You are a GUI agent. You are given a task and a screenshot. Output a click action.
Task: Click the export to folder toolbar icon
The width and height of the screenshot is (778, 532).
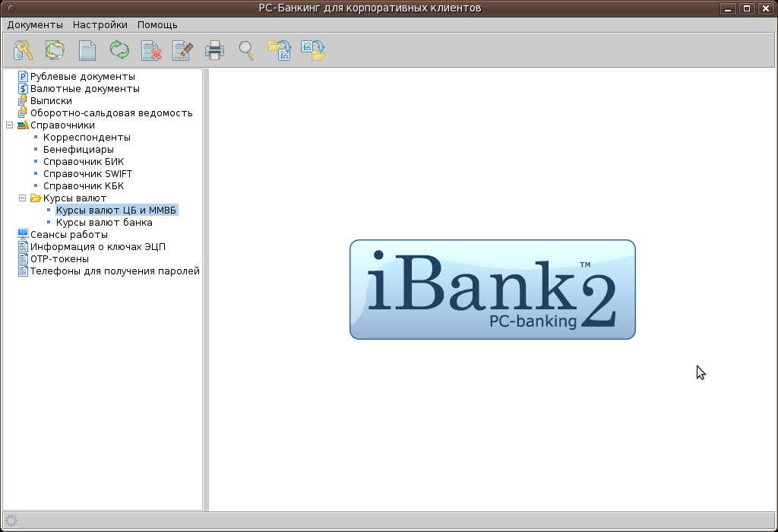coord(312,51)
